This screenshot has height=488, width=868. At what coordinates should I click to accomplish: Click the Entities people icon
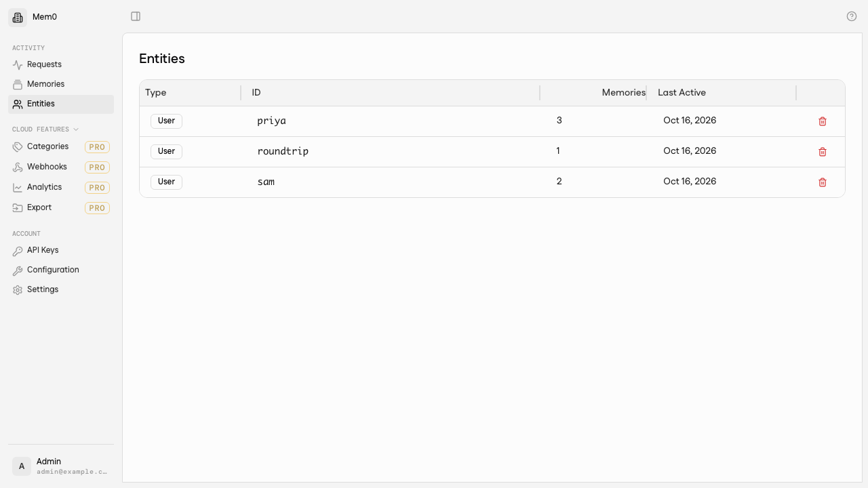(18, 104)
